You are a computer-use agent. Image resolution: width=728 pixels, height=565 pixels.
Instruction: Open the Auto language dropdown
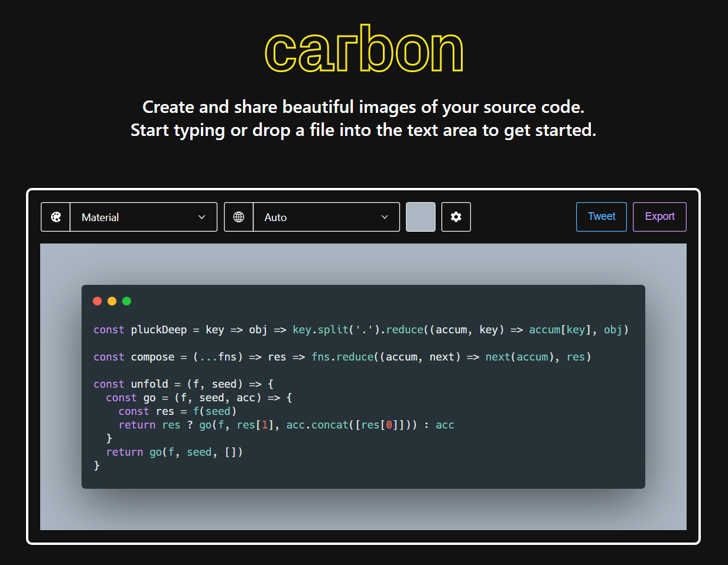click(x=319, y=217)
